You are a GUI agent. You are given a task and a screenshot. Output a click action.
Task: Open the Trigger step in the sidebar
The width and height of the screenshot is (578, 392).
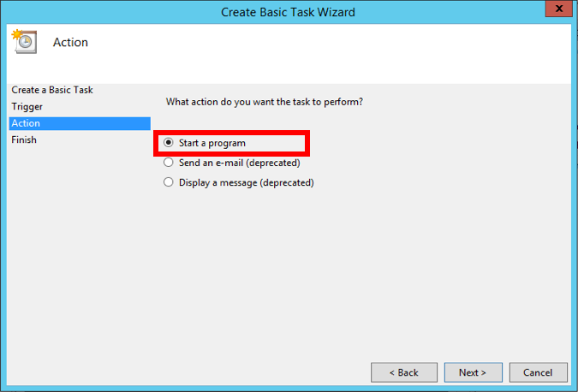(x=27, y=107)
